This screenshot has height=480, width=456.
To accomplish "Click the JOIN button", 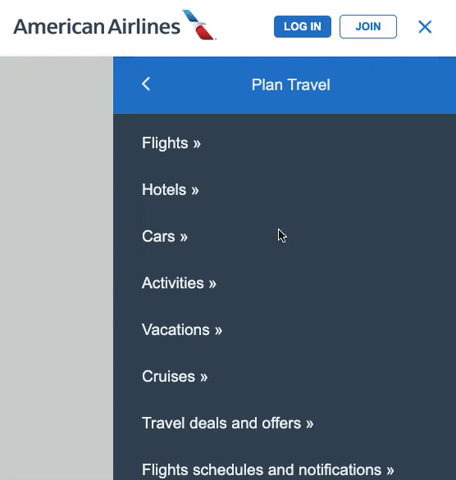I will (368, 27).
